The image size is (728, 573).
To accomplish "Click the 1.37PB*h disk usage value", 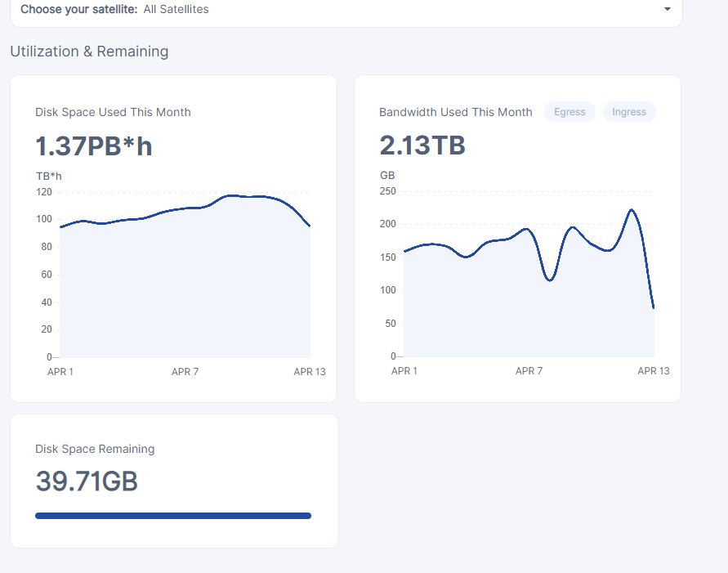I will point(94,146).
